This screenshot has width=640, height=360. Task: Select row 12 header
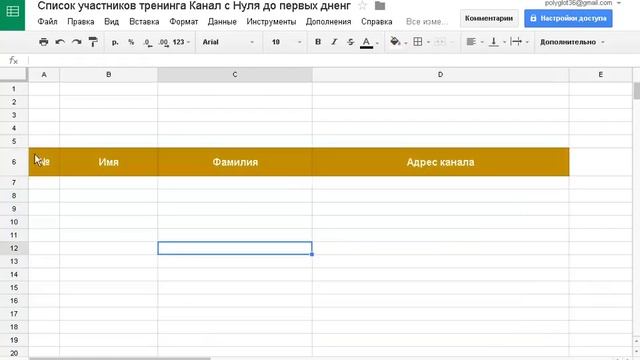[14, 248]
